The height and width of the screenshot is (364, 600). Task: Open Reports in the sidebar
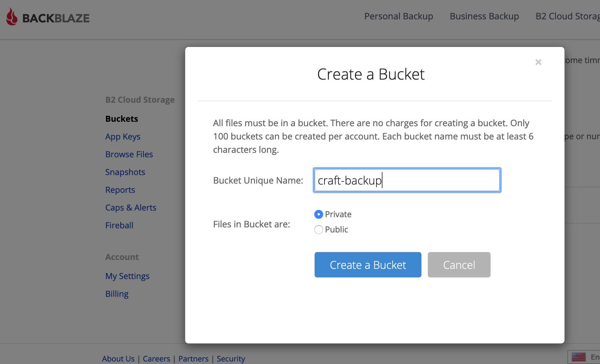pos(120,190)
